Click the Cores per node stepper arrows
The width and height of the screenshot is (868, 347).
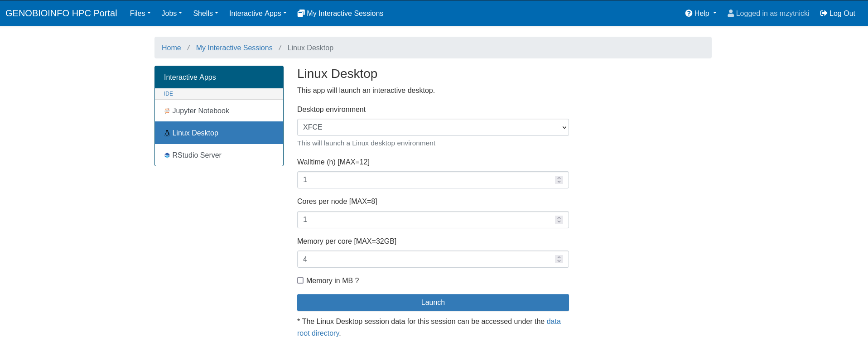[x=559, y=220]
